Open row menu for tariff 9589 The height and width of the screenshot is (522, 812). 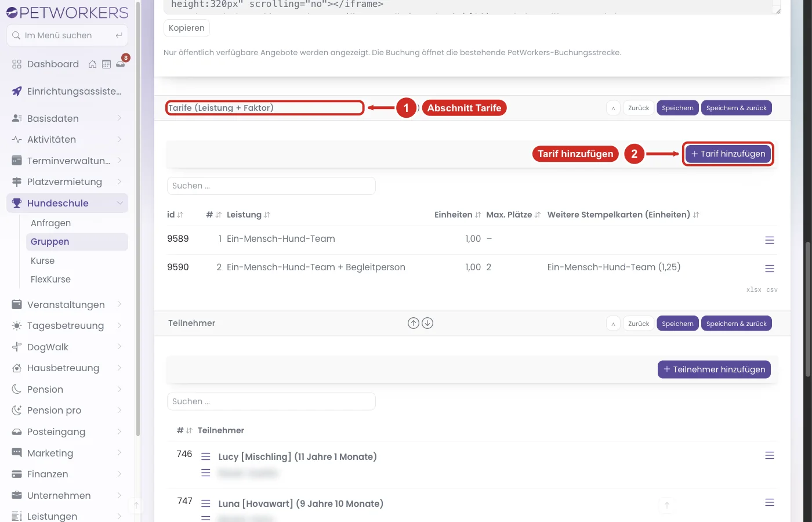coord(770,240)
